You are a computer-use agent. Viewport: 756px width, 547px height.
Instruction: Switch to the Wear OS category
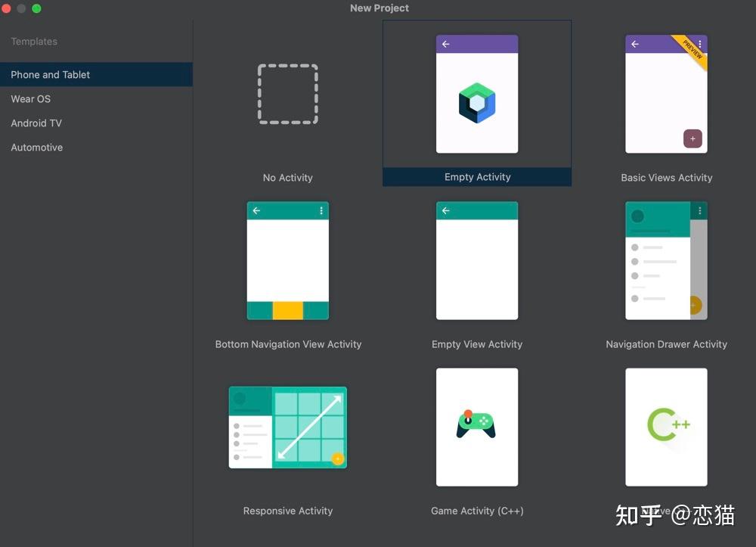[30, 98]
